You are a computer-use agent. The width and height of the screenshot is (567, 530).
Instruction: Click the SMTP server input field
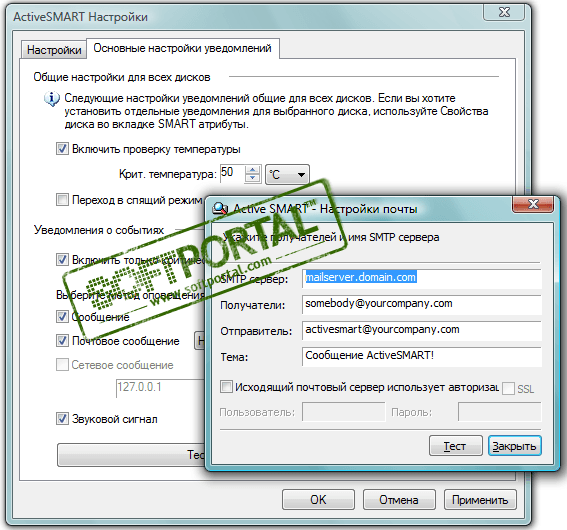pyautogui.click(x=421, y=278)
